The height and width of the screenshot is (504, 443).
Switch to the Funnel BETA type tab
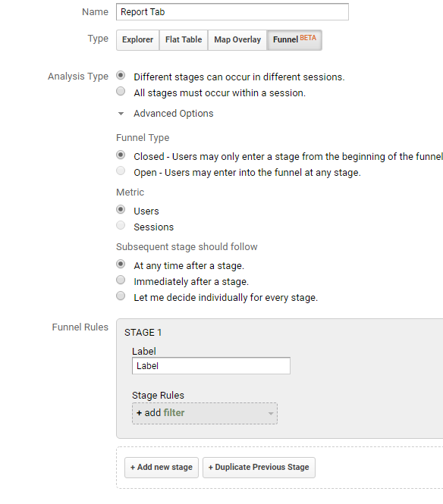[294, 40]
